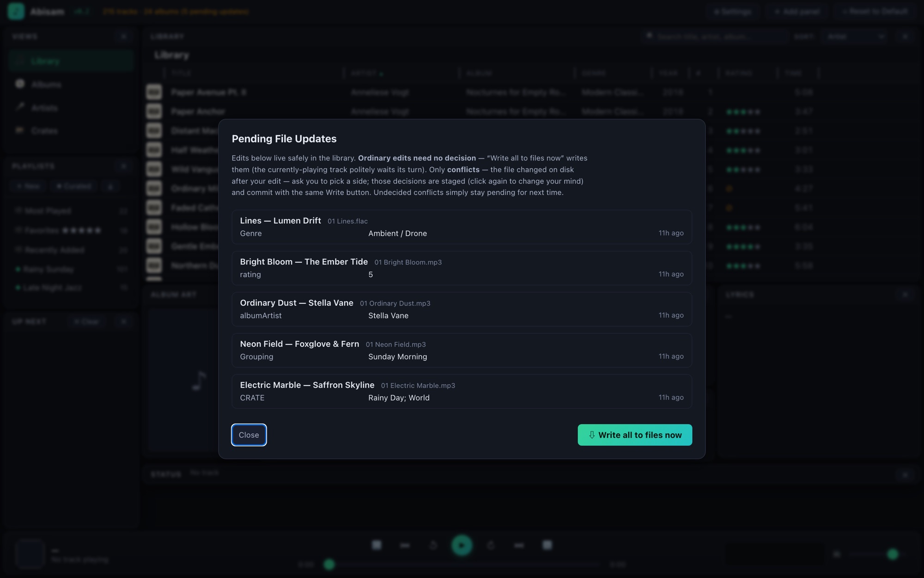The image size is (924, 578).
Task: Click the CRATE field label
Action: [252, 398]
